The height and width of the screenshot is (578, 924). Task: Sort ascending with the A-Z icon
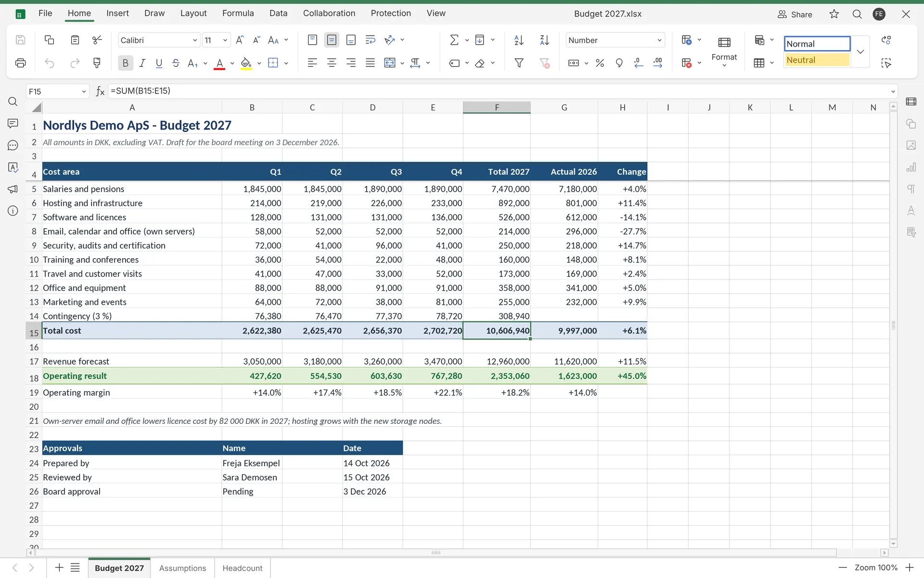[519, 40]
